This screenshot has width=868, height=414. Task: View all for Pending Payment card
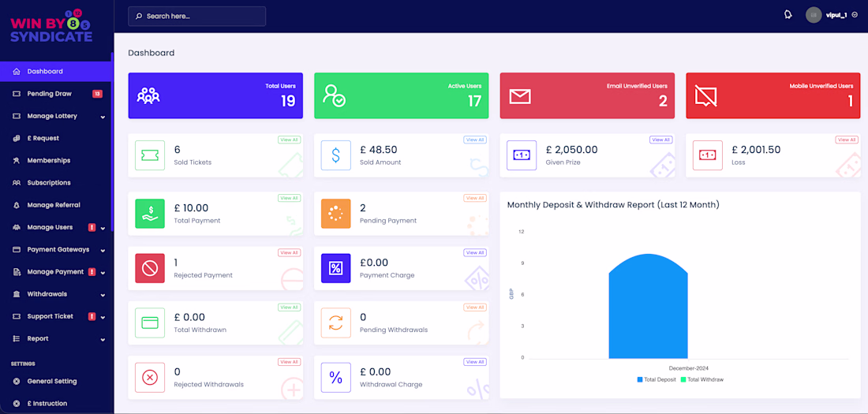[x=475, y=198]
